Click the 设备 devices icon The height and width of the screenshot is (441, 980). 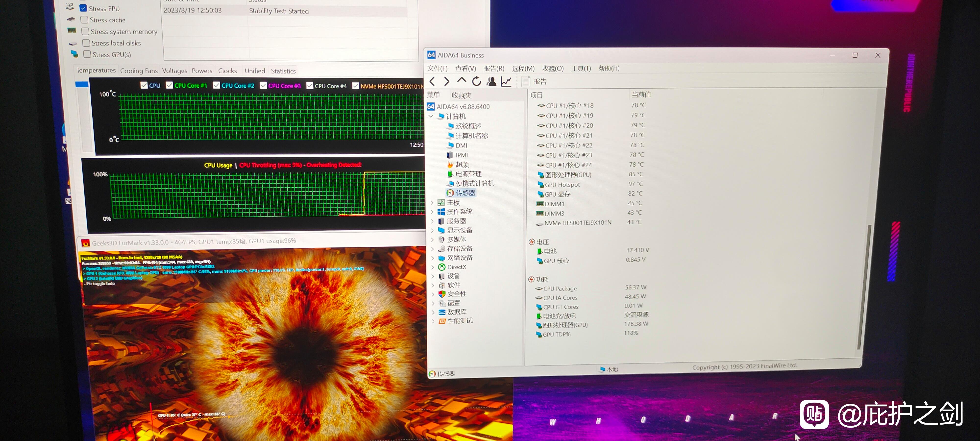pyautogui.click(x=442, y=276)
